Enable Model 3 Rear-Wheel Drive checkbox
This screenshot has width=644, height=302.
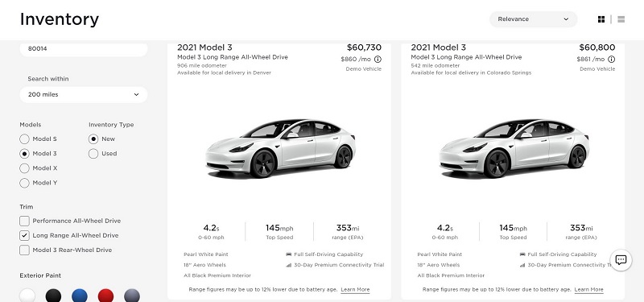(x=24, y=250)
